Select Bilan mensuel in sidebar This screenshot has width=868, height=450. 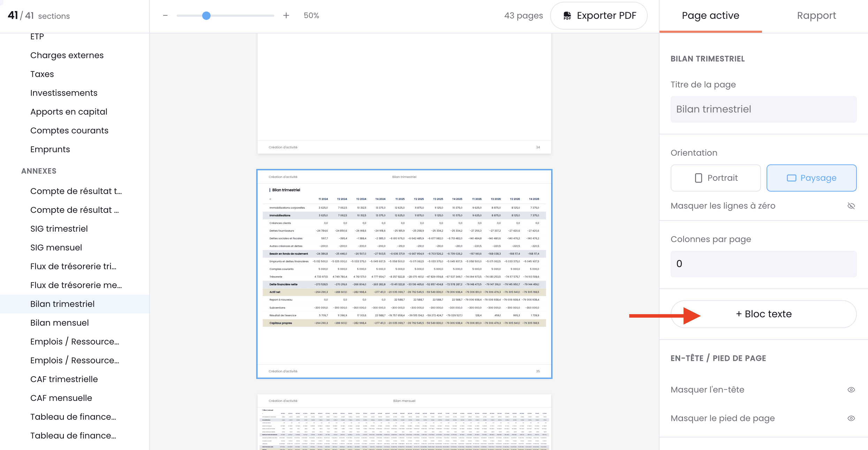(59, 323)
